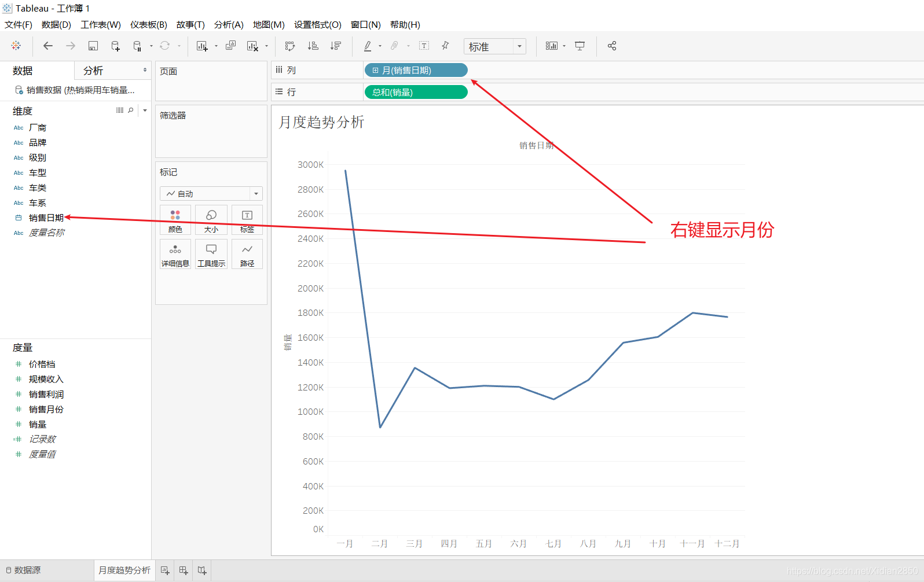Switch to the 数据 pane tab
Screen dimensions: 924x582
(23, 71)
